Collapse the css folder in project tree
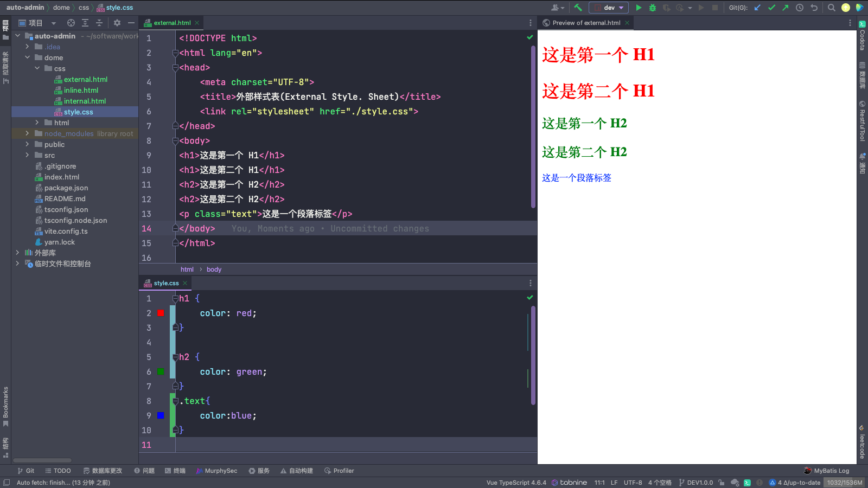 coord(37,68)
